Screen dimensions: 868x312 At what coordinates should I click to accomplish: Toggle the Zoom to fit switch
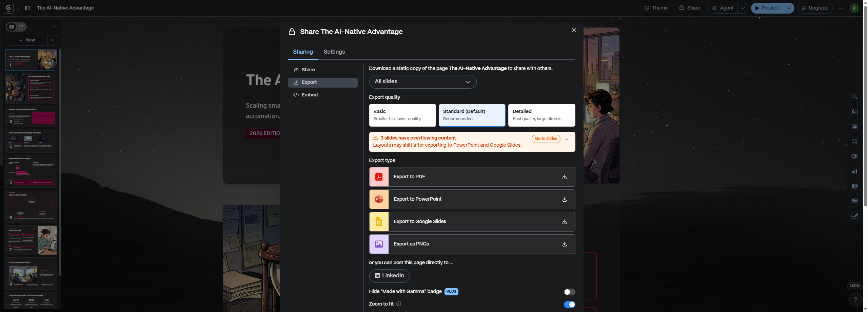pos(569,305)
